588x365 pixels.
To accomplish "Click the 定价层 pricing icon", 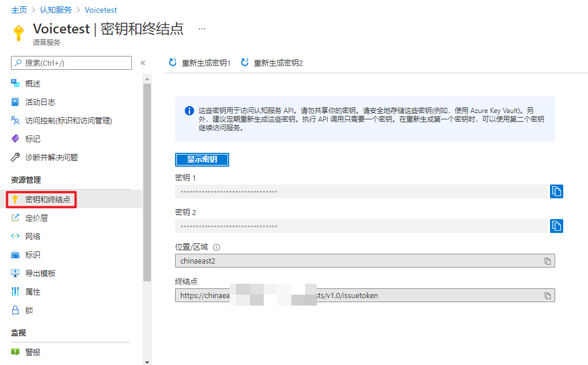I will tap(16, 217).
